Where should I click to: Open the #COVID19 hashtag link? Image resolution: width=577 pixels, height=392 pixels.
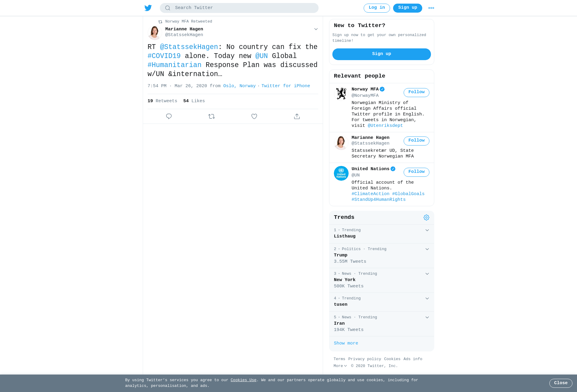[164, 56]
